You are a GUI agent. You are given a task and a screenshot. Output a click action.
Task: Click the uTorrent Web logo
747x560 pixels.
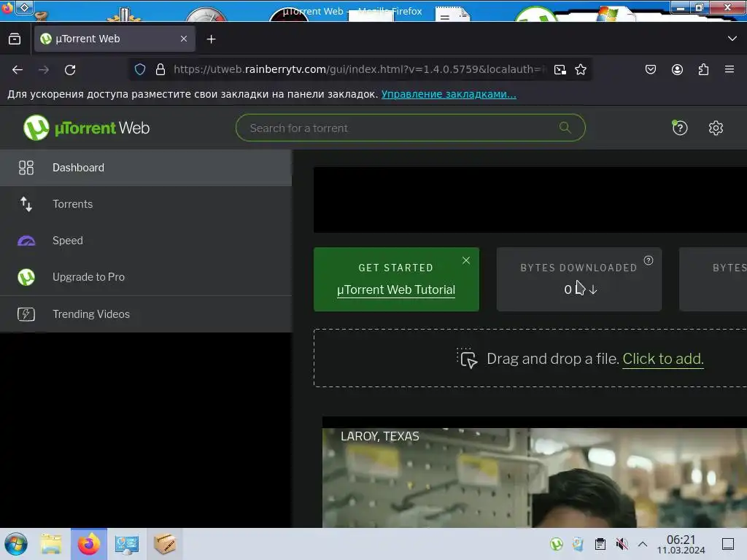point(87,128)
